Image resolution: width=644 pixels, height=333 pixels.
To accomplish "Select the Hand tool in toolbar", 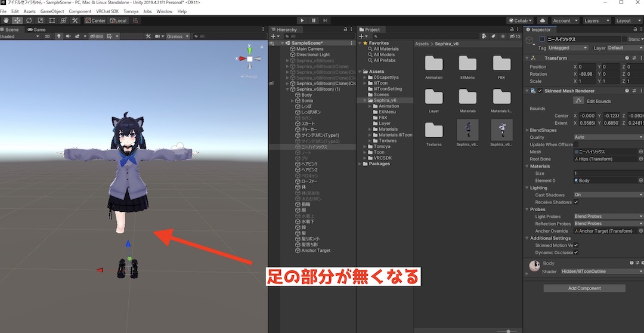I will (6, 20).
